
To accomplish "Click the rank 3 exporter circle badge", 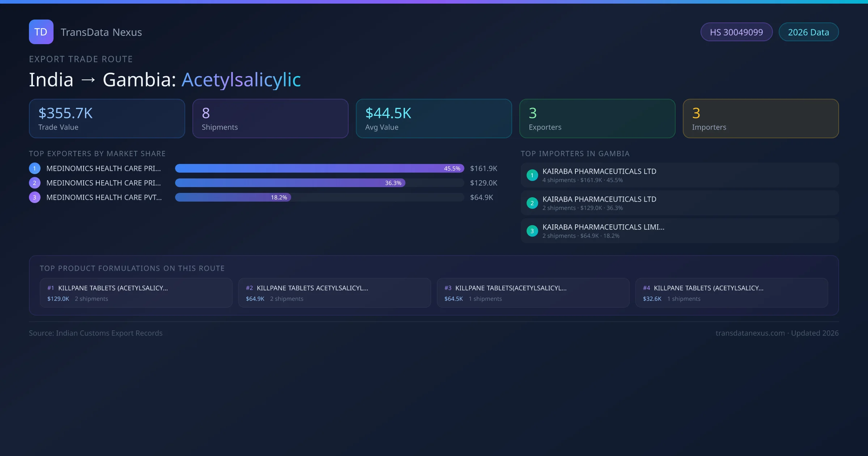I will (35, 197).
